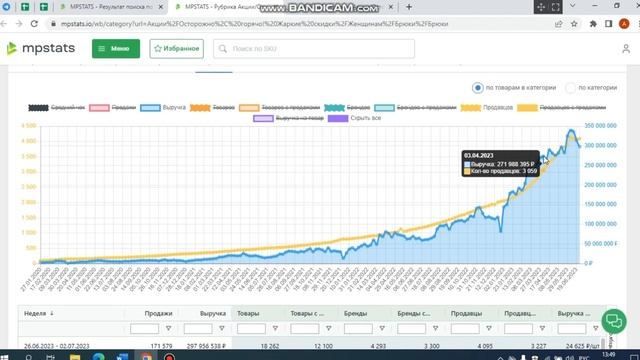Bookmark this page with the star

[574, 24]
